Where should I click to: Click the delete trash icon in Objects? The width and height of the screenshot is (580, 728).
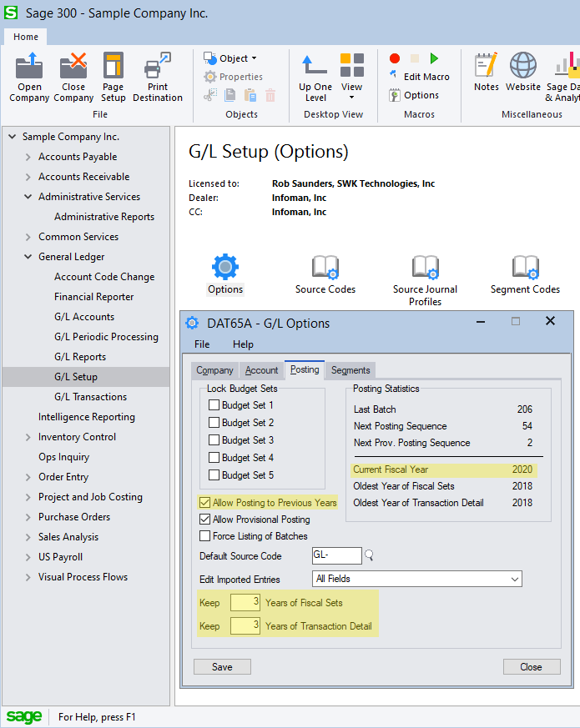tap(270, 95)
